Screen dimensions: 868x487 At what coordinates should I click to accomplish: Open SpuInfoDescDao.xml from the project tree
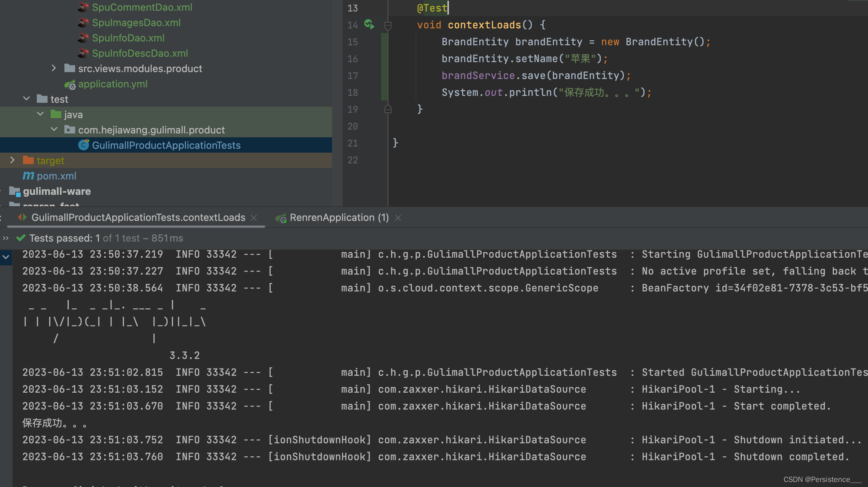pos(140,53)
